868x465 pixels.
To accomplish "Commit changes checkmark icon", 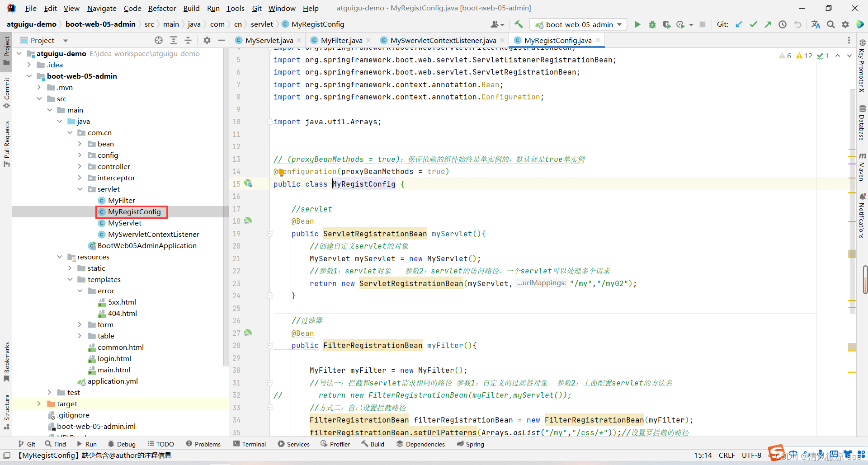I will tap(753, 24).
